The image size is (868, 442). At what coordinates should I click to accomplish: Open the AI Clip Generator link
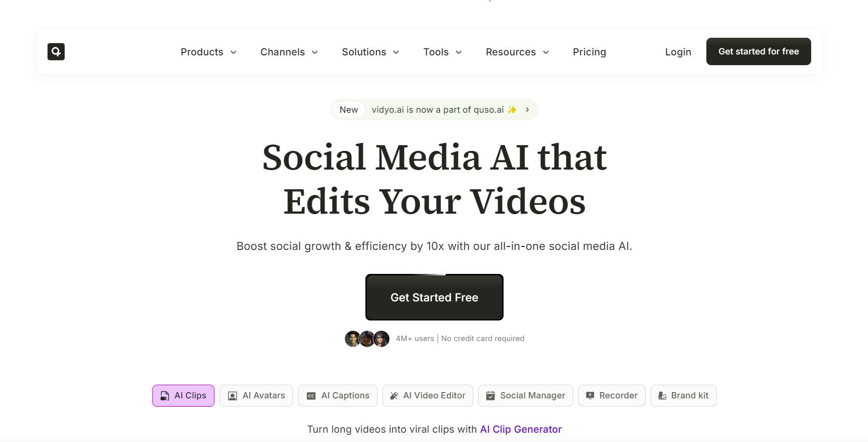[x=521, y=429]
